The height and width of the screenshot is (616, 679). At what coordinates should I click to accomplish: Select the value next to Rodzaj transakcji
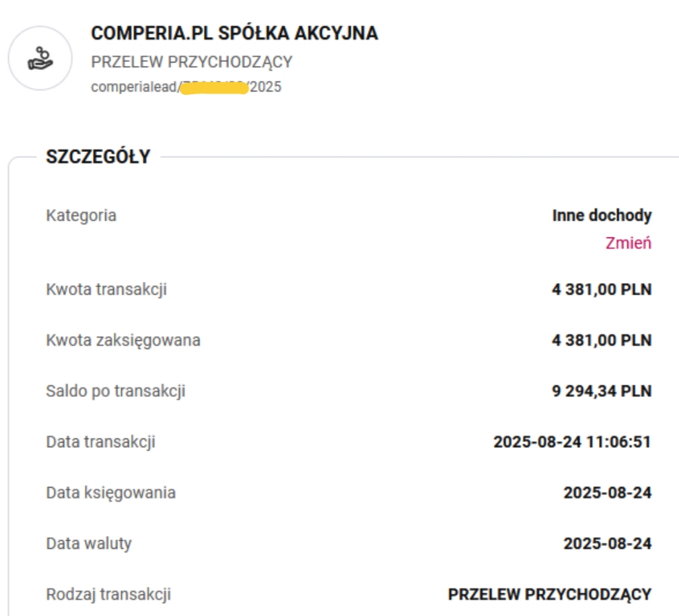click(549, 594)
